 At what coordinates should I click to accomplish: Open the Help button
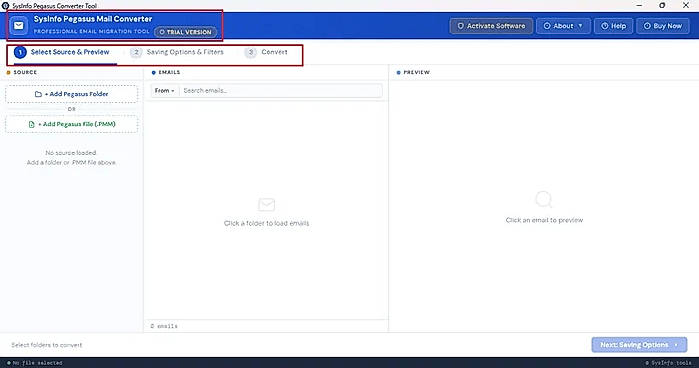point(613,26)
